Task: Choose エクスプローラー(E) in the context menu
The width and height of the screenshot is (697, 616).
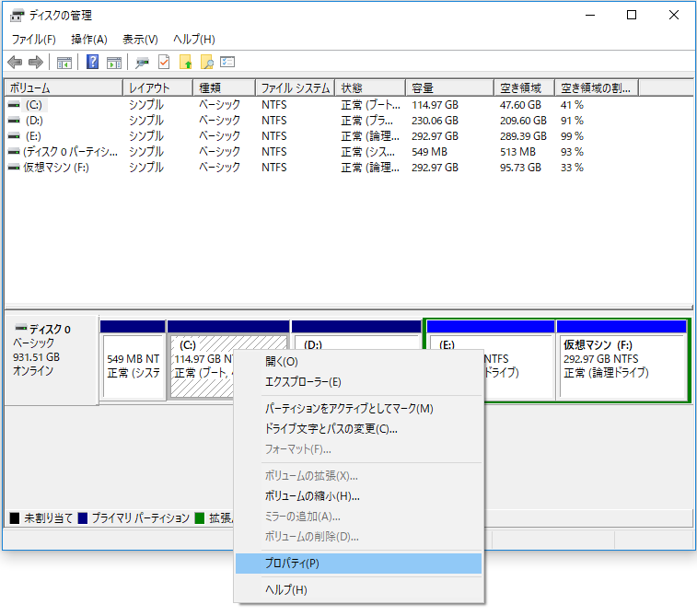Action: (x=303, y=382)
